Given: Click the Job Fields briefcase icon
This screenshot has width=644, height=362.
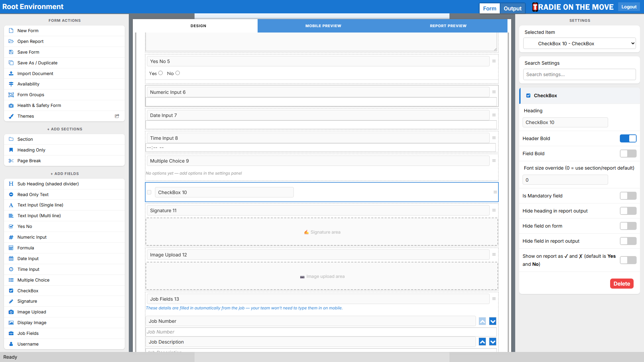Looking at the screenshot, I should (x=11, y=333).
